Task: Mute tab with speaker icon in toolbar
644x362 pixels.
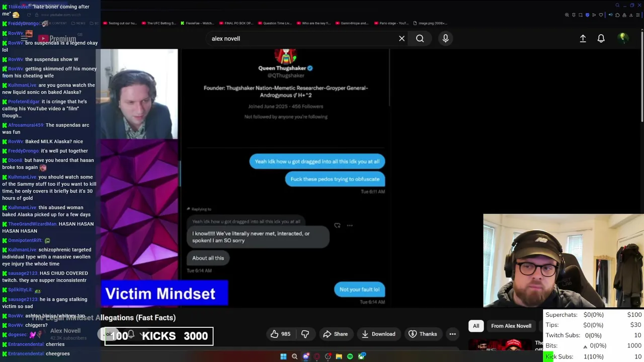Action: pos(611,15)
